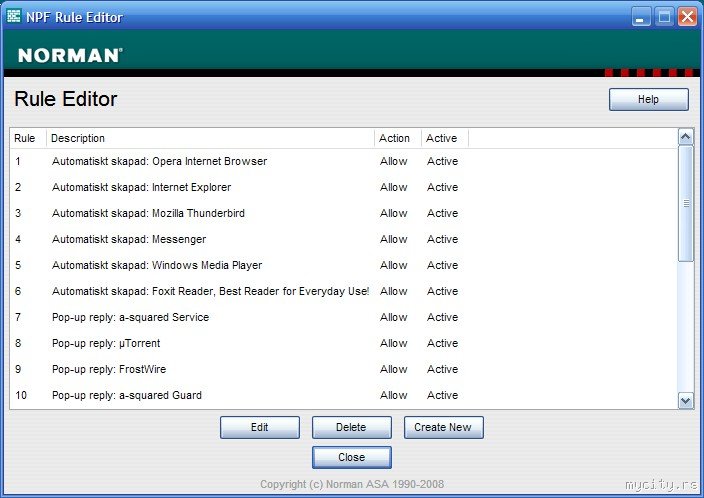Click the vertical scrollbar thumb of the rule list
The image size is (704, 498).
686,203
